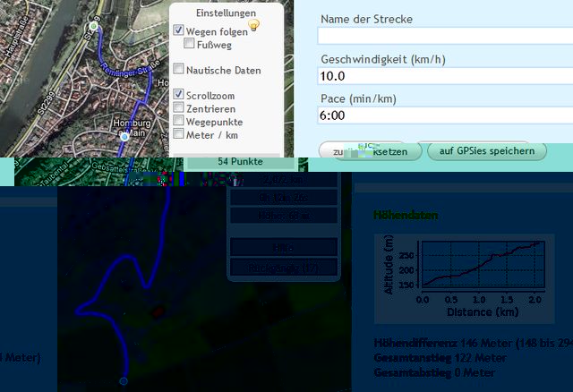
Task: Click the Name der Strecke text field
Action: point(445,36)
